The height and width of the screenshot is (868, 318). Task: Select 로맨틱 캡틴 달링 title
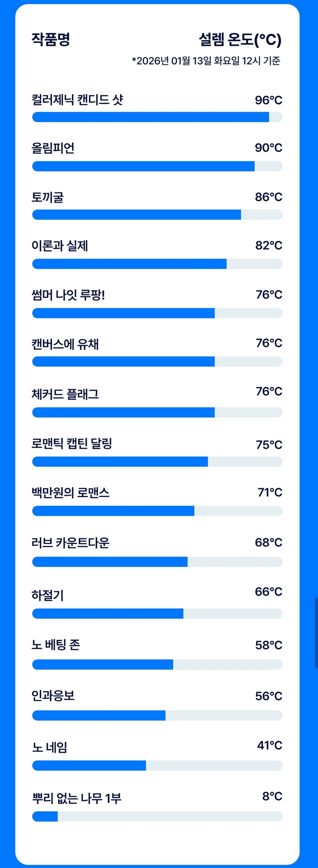coord(72,443)
